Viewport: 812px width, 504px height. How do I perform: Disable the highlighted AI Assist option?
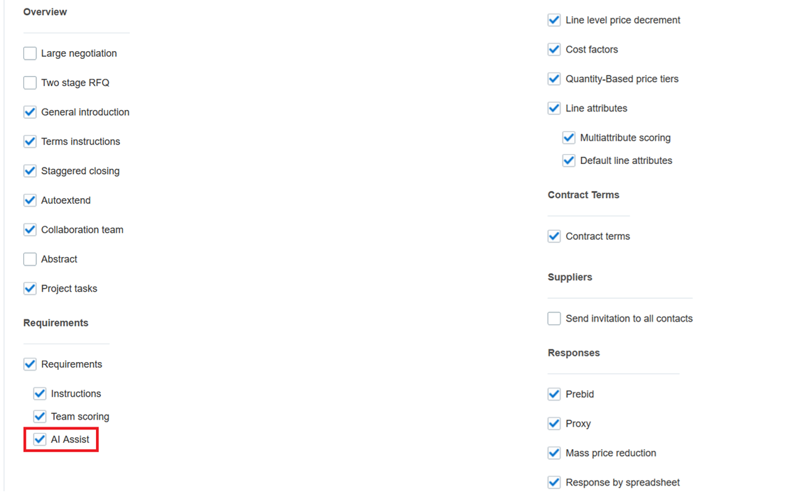(x=39, y=439)
